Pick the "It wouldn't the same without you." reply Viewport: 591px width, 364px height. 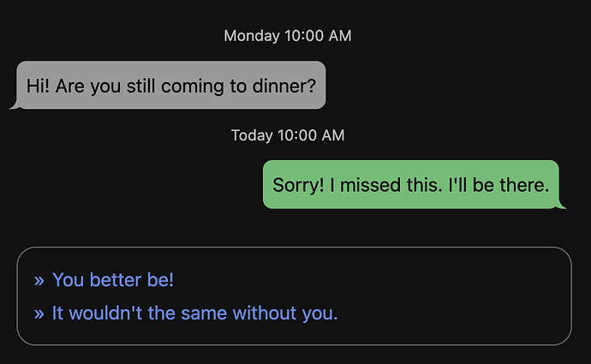195,313
